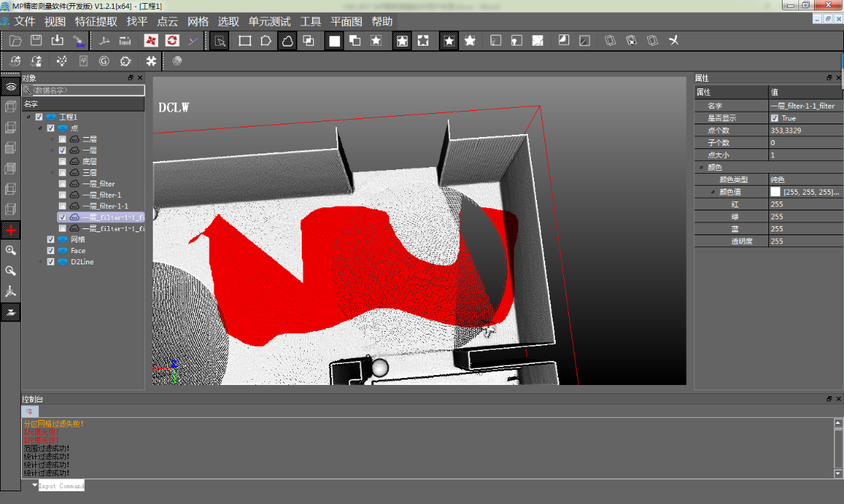Enable the 一层_filter-1 checkbox
844x504 pixels.
62,195
